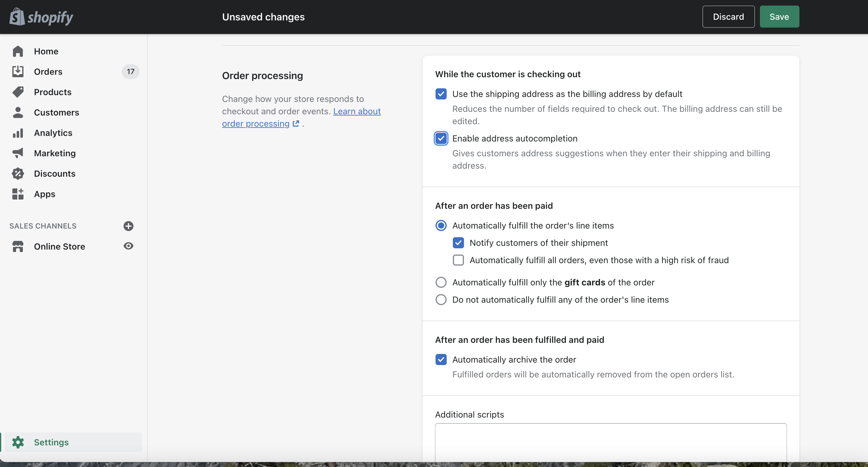Click the Products tag icon
Viewport: 868px width, 467px height.
18,92
